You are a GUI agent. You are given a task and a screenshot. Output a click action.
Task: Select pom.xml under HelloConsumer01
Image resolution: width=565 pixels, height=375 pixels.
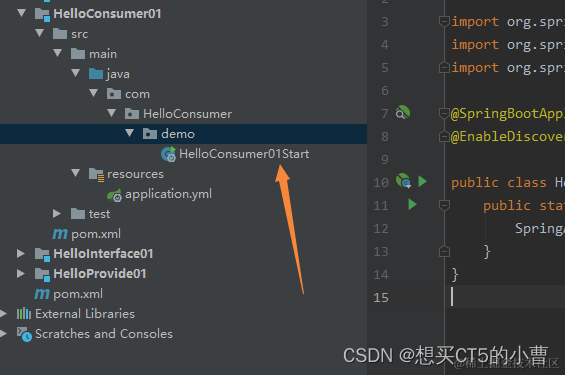(x=96, y=234)
